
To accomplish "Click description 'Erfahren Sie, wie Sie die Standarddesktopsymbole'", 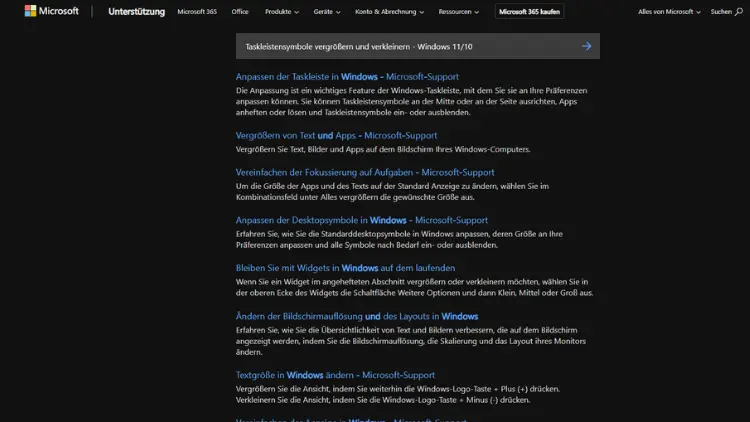I will 399,239.
